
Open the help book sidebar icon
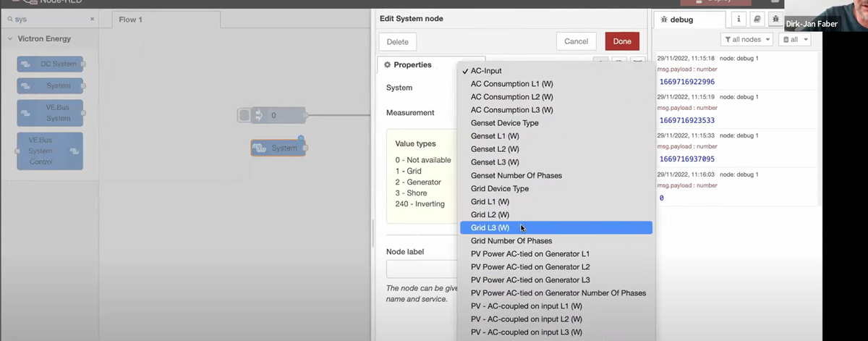pyautogui.click(x=757, y=20)
